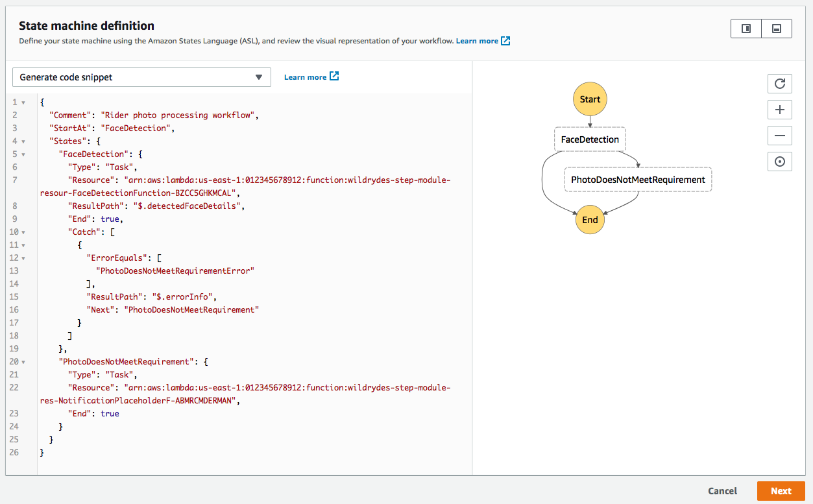Select the FaceDetection node in the graph
Screen dimensions: 813x504
pyautogui.click(x=590, y=139)
